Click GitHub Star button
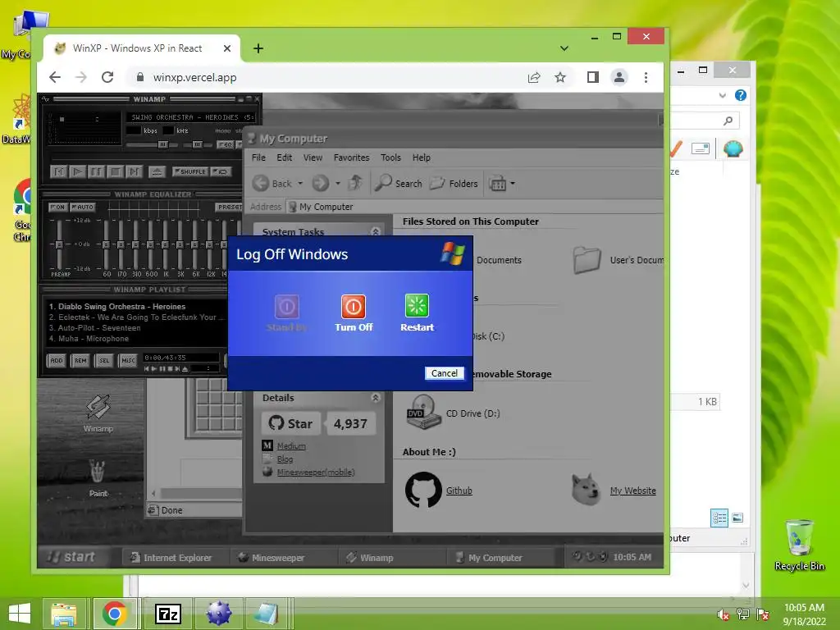This screenshot has height=630, width=840. [291, 423]
